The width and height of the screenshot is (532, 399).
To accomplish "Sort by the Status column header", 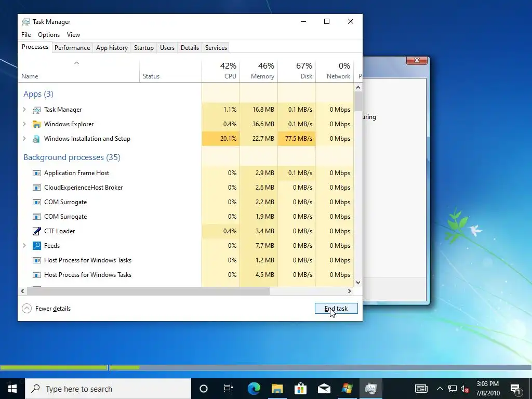I will coord(170,71).
